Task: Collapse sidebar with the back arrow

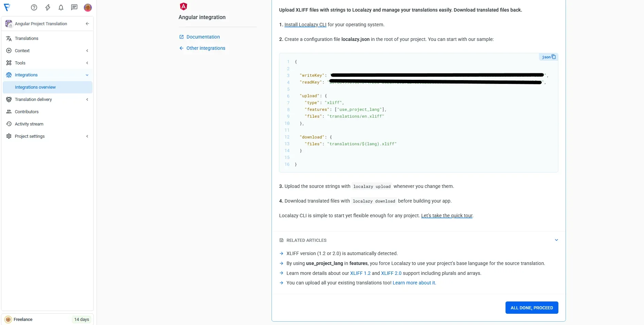Action: [x=87, y=24]
